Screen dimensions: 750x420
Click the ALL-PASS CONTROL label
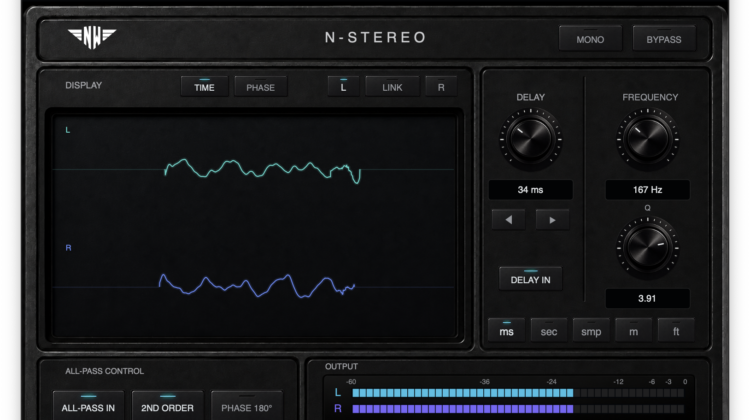(104, 371)
